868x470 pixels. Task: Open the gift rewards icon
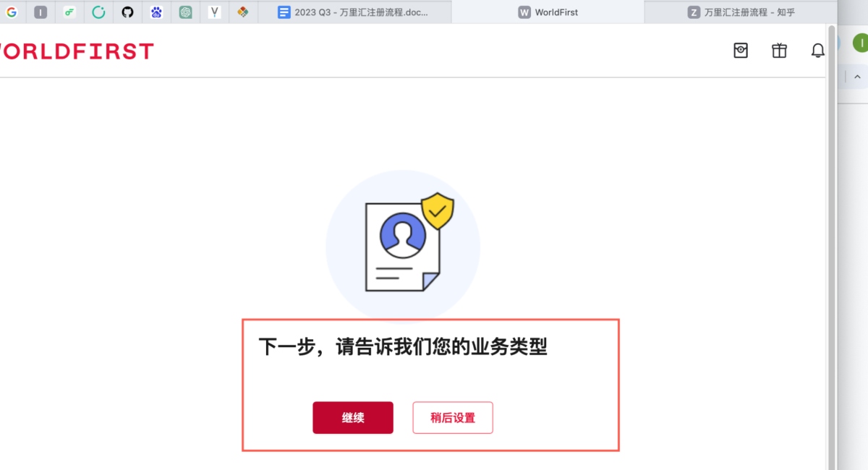779,51
